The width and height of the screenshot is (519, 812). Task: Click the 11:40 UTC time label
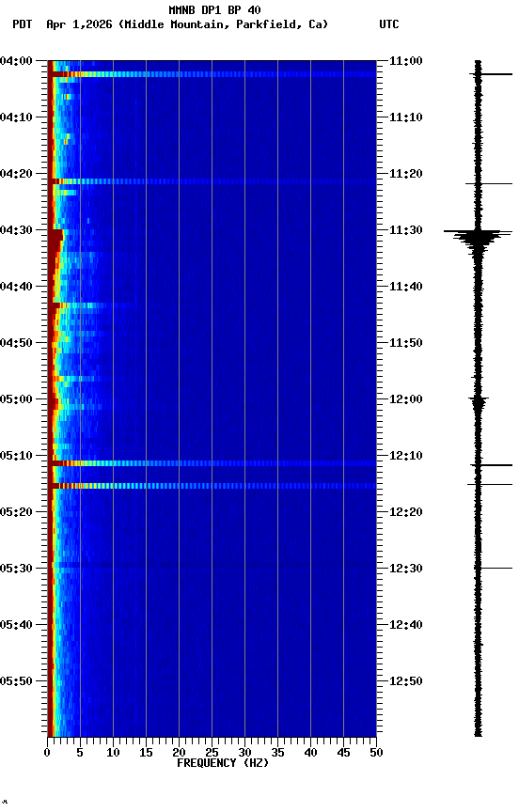pos(406,287)
